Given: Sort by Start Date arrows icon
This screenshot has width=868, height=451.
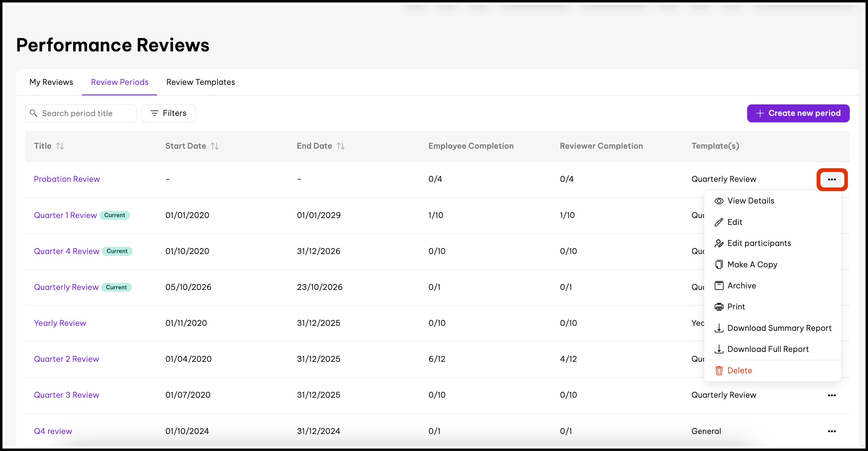Looking at the screenshot, I should (x=215, y=146).
